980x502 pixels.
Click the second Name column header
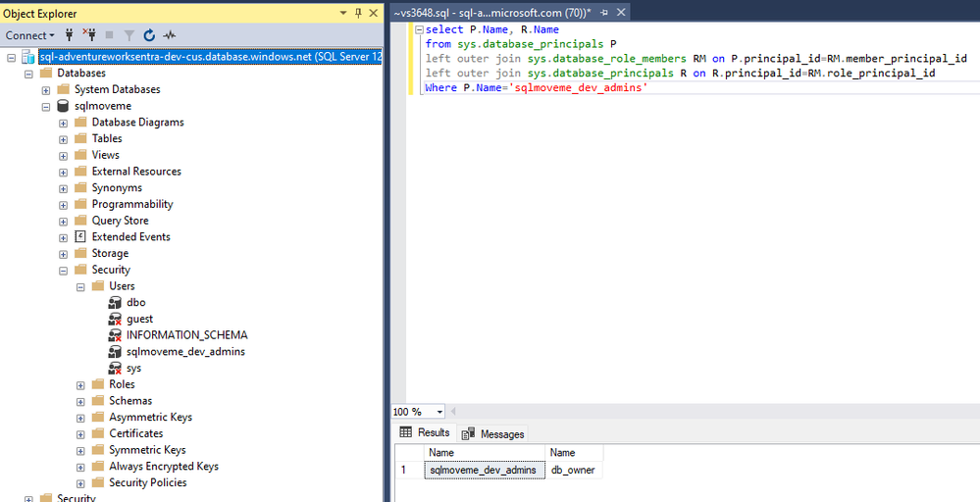click(x=575, y=453)
